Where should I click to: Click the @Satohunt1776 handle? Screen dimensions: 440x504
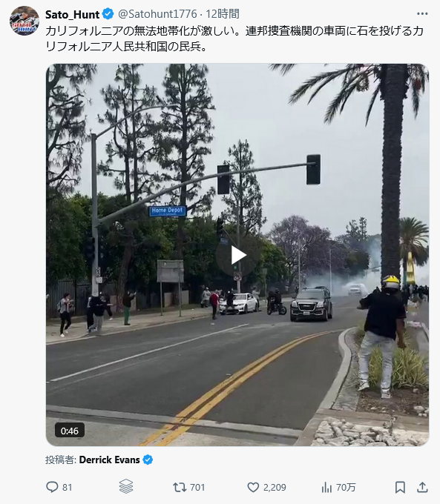[157, 14]
